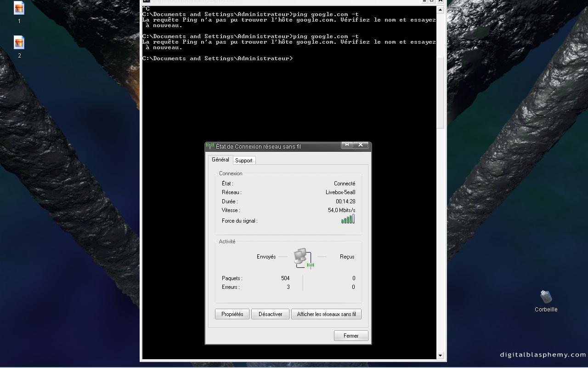
Task: Click the network name Livebox-5ea8
Action: [x=340, y=192]
